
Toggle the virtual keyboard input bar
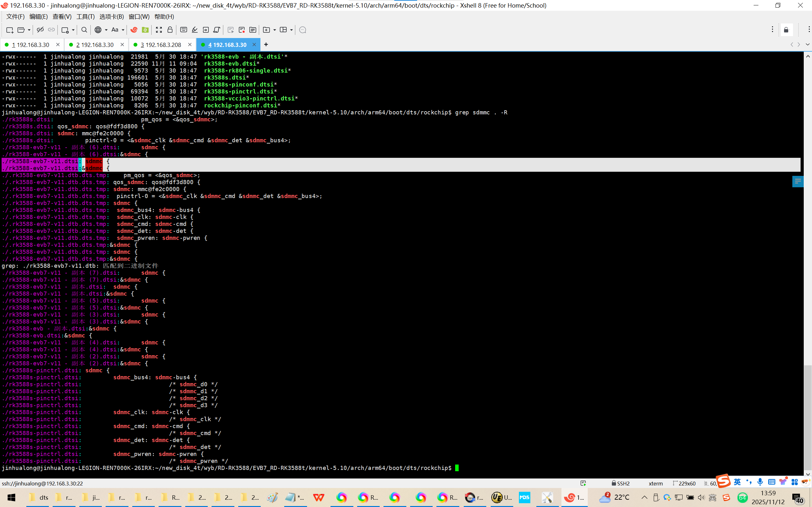184,30
